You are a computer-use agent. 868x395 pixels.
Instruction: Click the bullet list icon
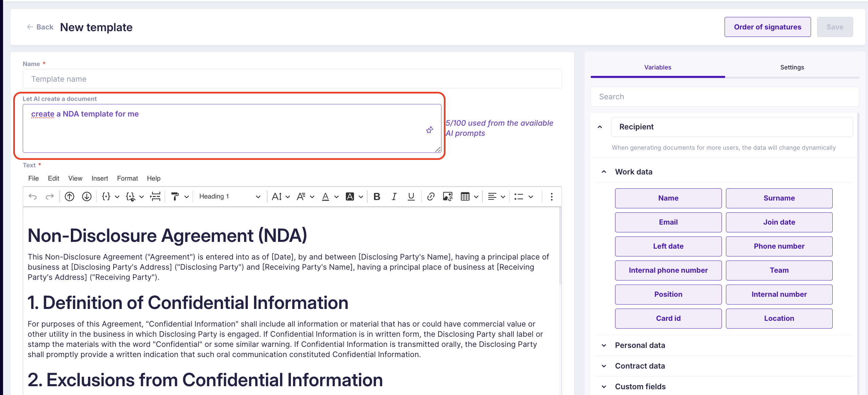coord(518,196)
